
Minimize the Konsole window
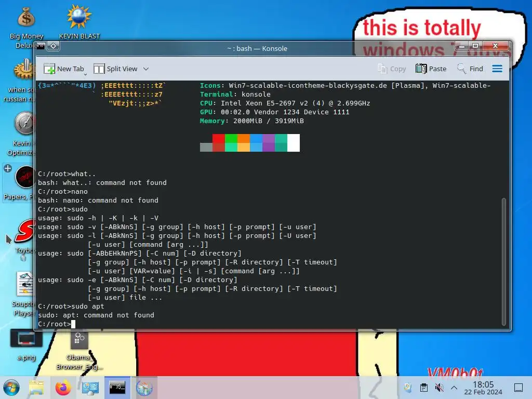coord(462,46)
